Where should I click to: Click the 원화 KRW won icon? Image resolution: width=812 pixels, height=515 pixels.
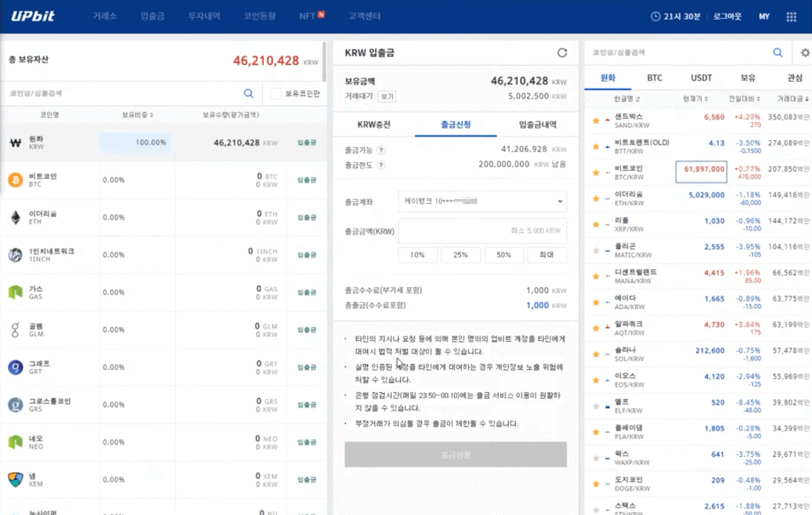pyautogui.click(x=15, y=143)
